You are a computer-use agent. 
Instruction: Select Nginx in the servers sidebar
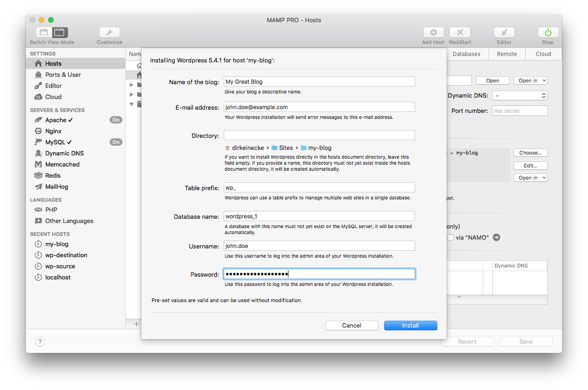point(53,131)
